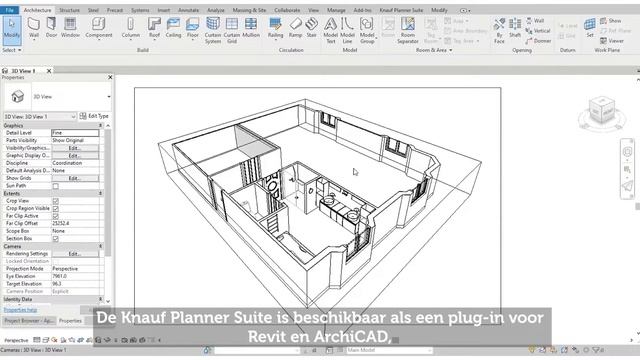Switch to the Add-Ins ribbon tab
The height and width of the screenshot is (360, 640).
coord(362,10)
